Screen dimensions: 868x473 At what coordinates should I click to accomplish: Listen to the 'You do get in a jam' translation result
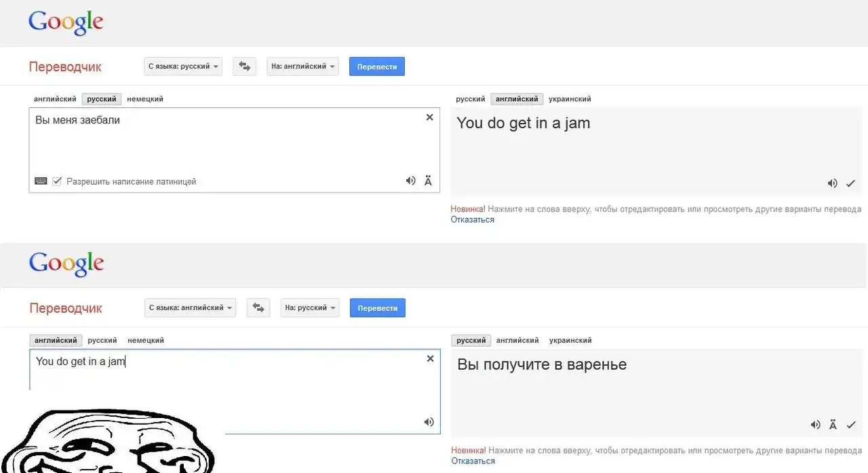click(x=832, y=183)
